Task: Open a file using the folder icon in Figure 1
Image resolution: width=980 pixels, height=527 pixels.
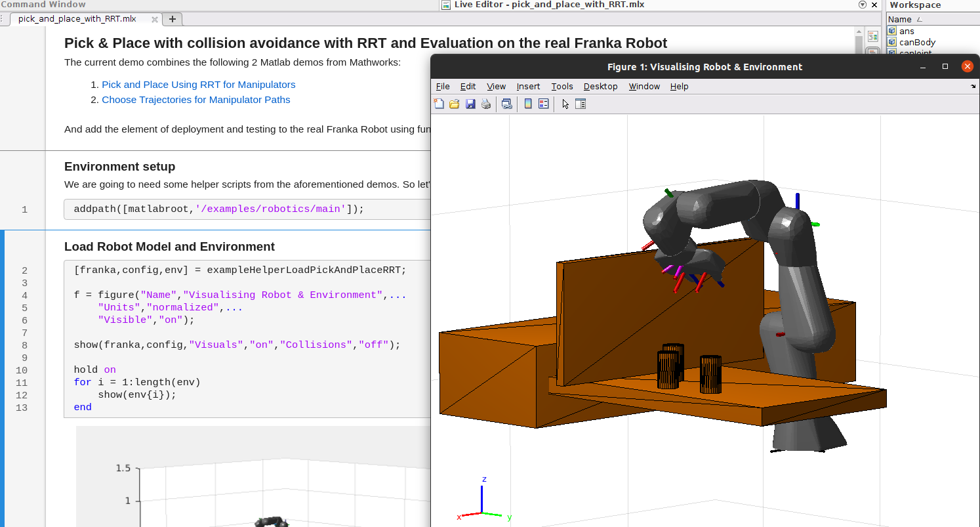Action: click(x=454, y=103)
